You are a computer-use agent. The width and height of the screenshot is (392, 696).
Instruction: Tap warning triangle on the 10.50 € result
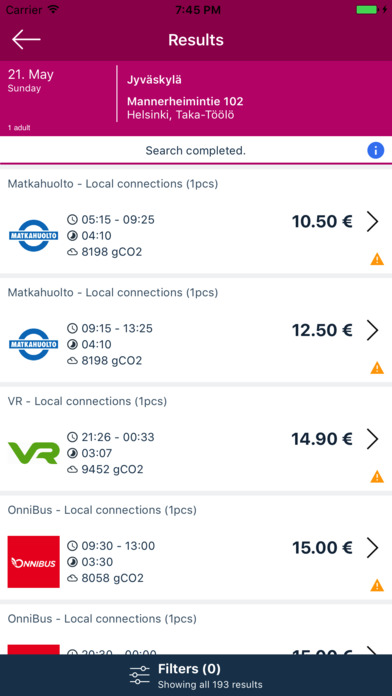pyautogui.click(x=377, y=259)
